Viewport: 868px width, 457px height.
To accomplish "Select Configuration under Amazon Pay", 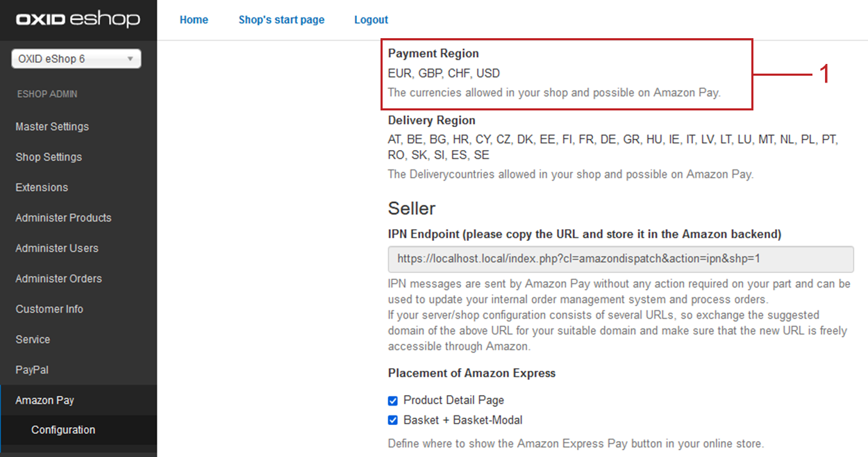I will [63, 430].
